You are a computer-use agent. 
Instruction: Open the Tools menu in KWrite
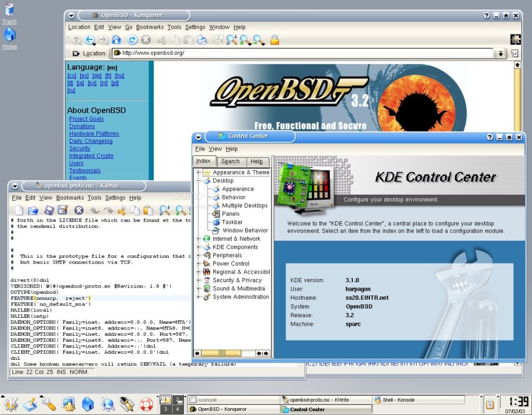pyautogui.click(x=94, y=198)
